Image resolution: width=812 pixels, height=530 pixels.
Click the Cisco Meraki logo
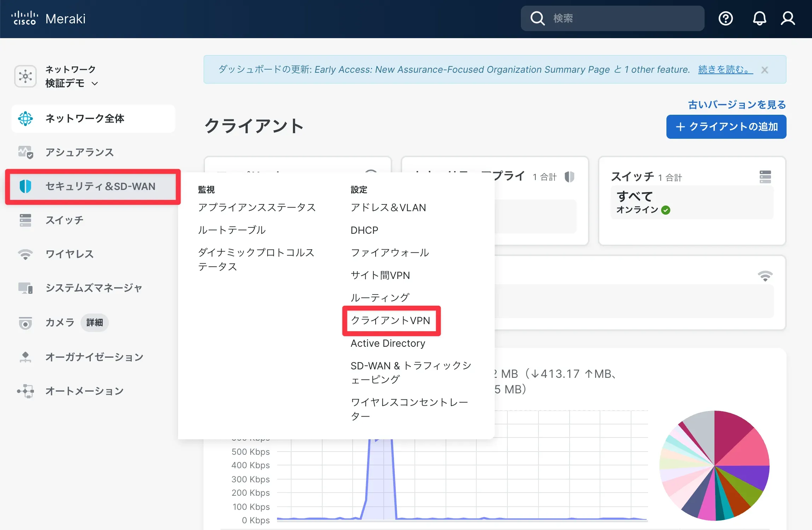pyautogui.click(x=48, y=18)
